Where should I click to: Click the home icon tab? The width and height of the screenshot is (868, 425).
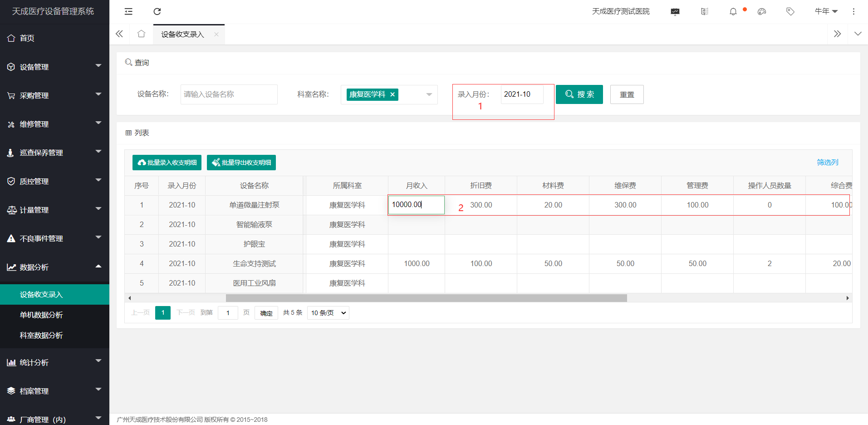[141, 34]
